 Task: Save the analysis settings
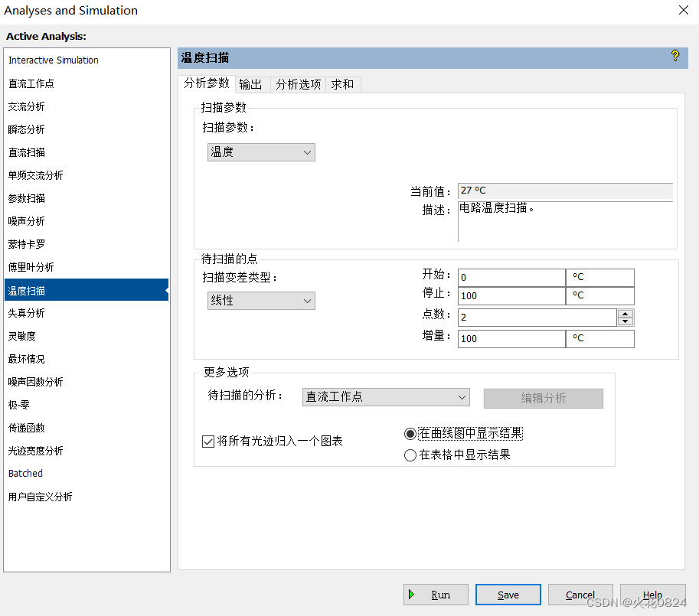[x=508, y=595]
